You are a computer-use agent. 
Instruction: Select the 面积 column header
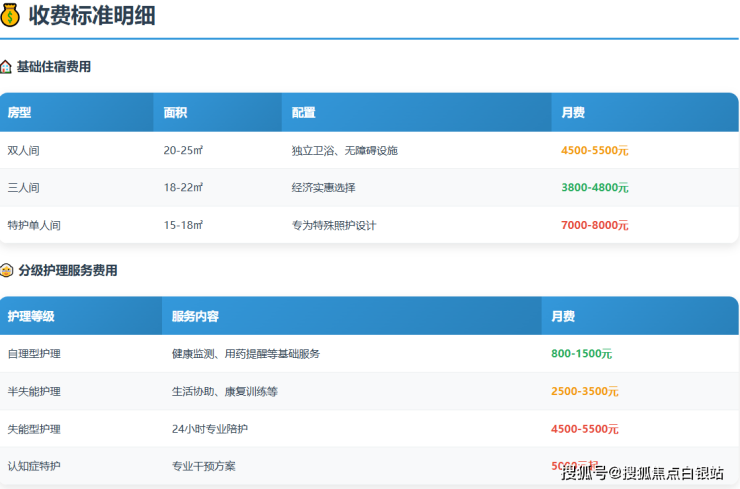pyautogui.click(x=176, y=113)
